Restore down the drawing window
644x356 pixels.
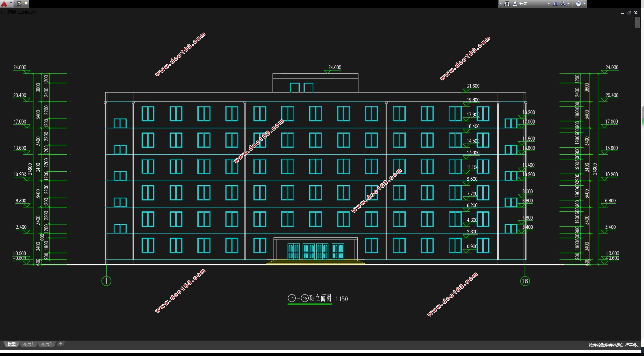629,13
